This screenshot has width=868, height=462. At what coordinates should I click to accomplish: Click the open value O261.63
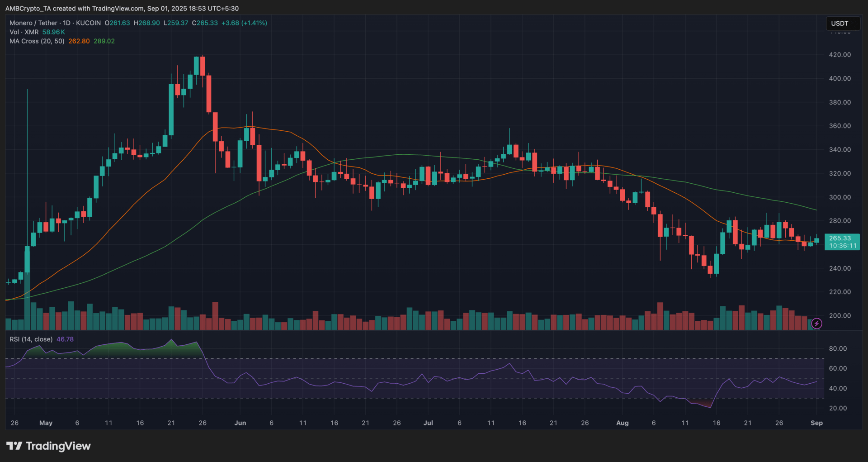tap(117, 23)
